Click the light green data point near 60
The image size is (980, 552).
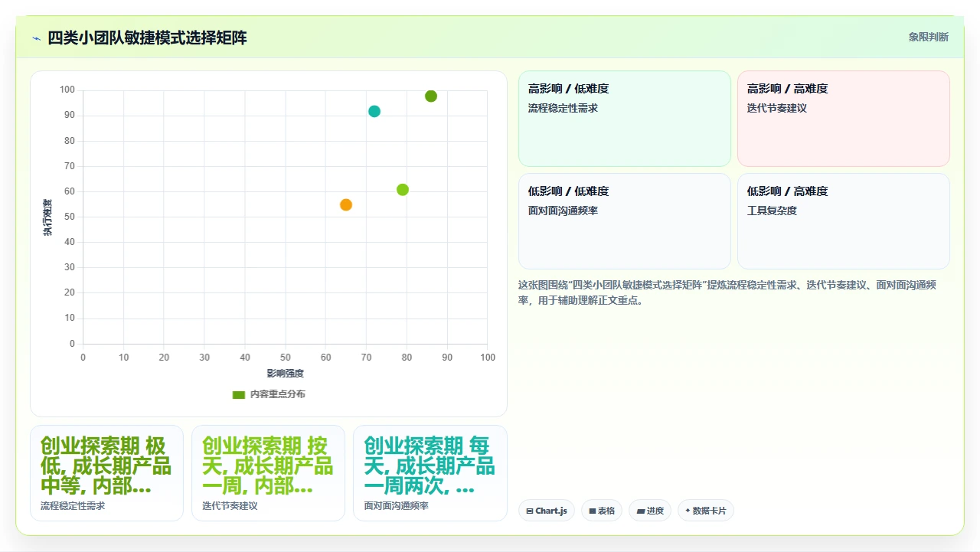pos(403,190)
